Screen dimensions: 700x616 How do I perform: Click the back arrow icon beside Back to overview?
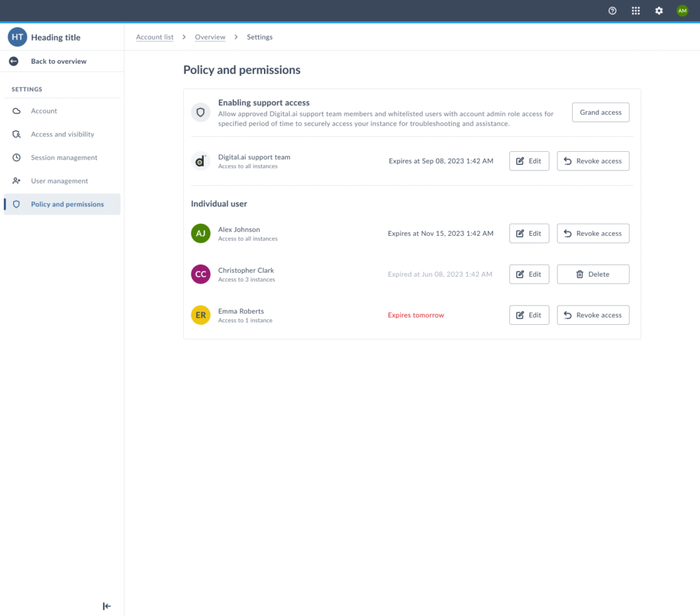[14, 62]
